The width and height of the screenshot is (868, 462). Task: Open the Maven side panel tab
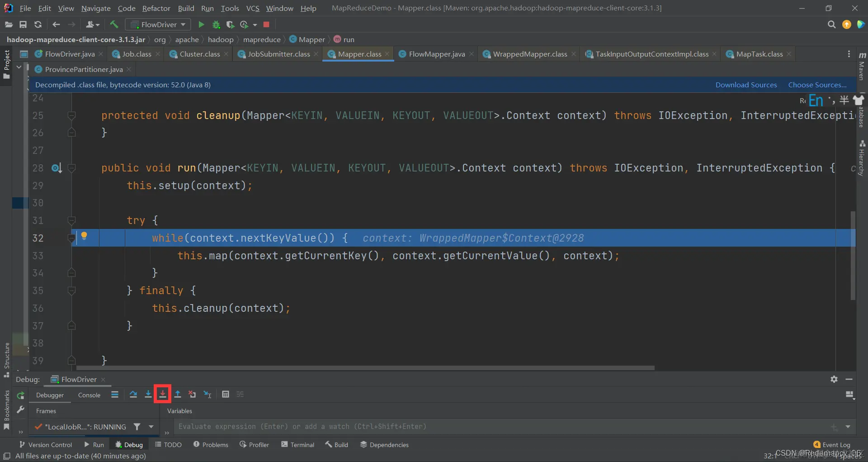click(x=862, y=67)
